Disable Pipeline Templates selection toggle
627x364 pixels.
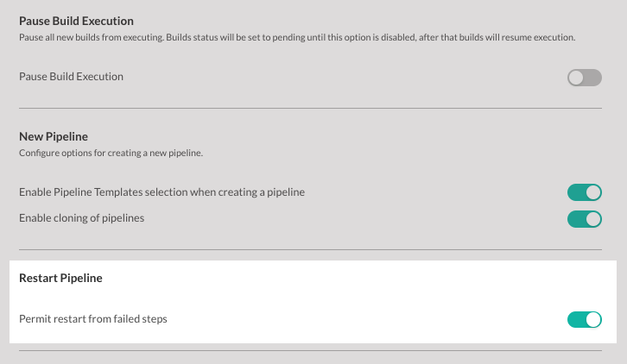[x=584, y=192]
